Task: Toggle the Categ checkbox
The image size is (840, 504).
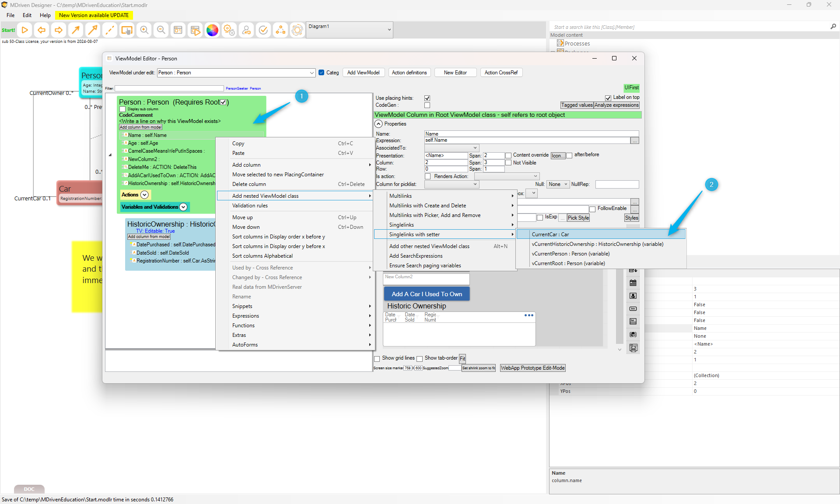Action: coord(322,73)
